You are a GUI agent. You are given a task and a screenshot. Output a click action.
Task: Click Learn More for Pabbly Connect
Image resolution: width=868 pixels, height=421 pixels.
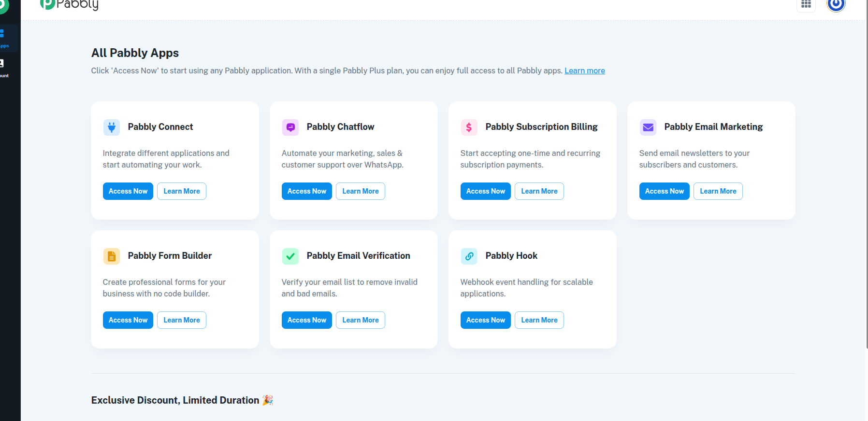[x=182, y=191]
